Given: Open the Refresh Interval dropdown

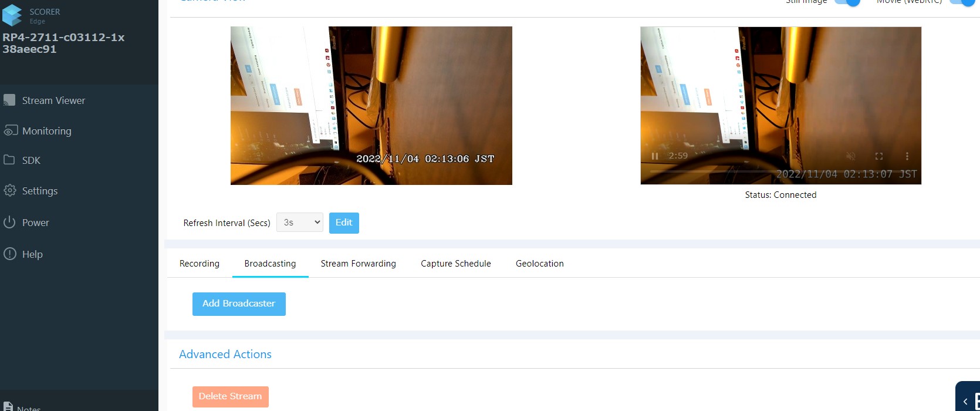Looking at the screenshot, I should pos(299,223).
